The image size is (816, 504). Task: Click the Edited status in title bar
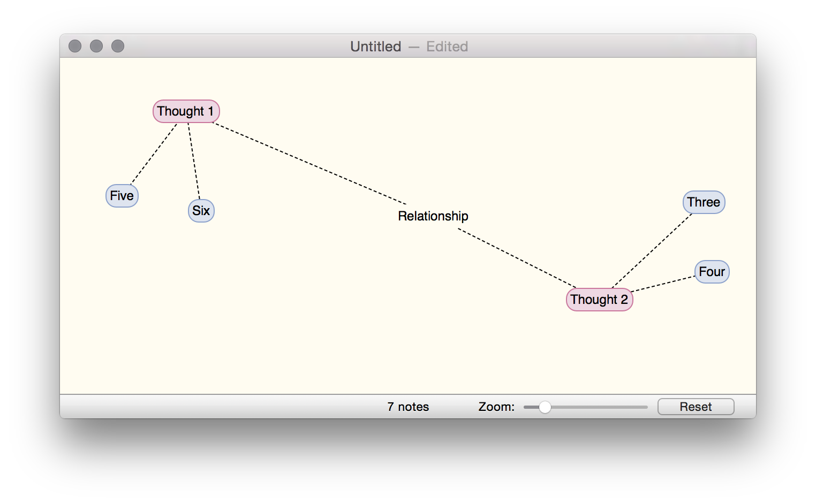pos(447,47)
